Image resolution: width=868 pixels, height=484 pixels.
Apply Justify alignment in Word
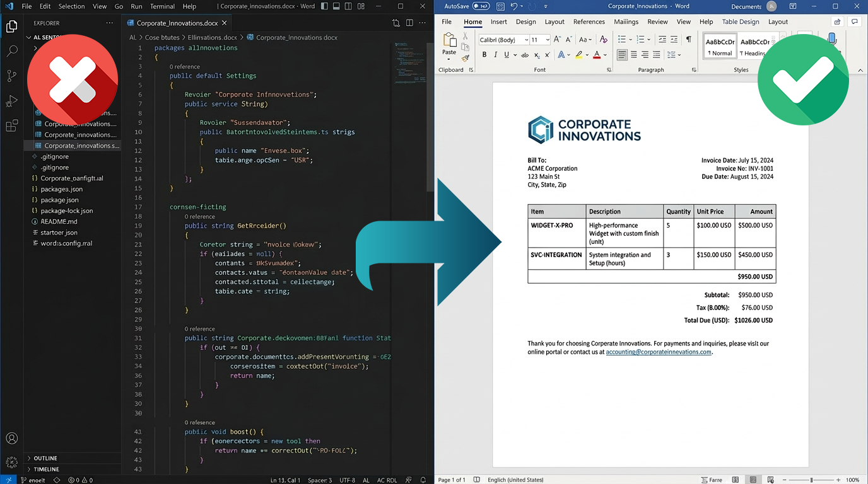coord(657,55)
